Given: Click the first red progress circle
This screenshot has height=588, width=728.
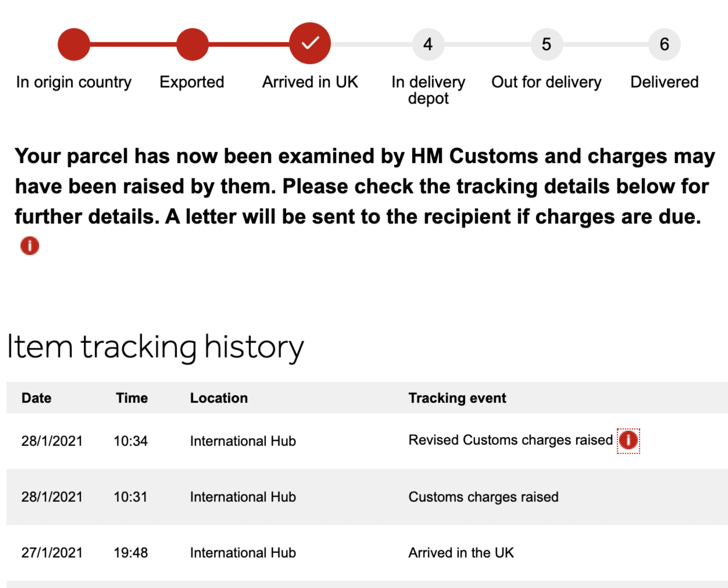Looking at the screenshot, I should (74, 44).
